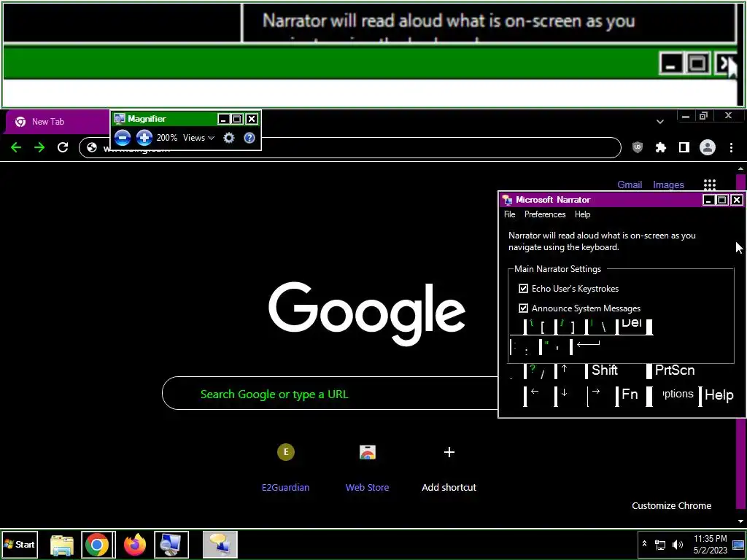Open uBlock shield extension icon
The height and width of the screenshot is (560, 747).
tap(638, 147)
